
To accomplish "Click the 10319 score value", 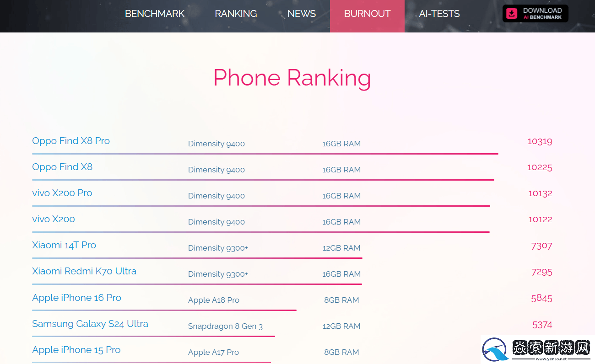I will coord(540,141).
